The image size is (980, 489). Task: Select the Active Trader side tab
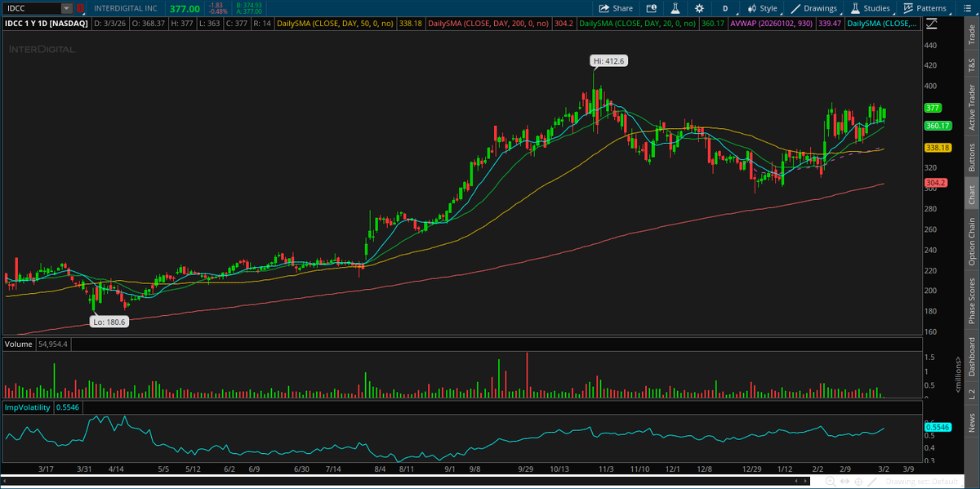[x=972, y=107]
